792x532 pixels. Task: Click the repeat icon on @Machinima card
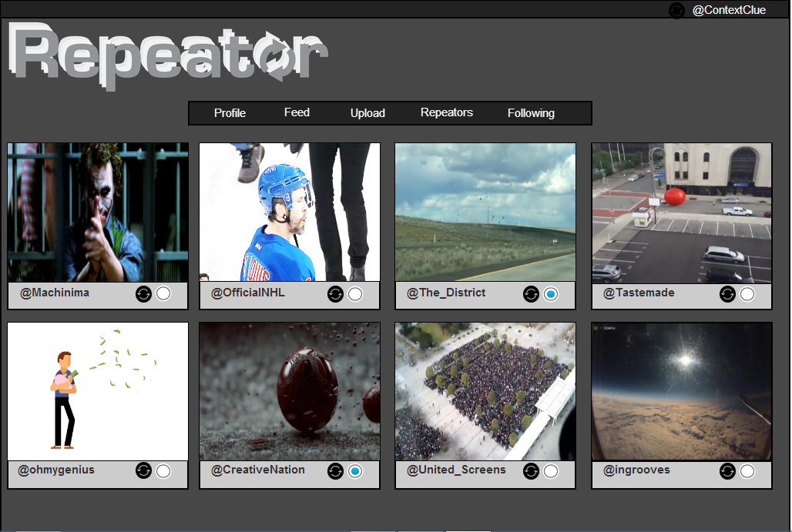(x=143, y=294)
